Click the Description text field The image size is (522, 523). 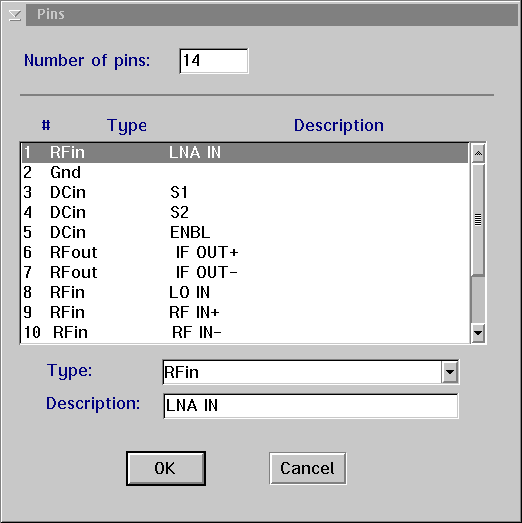tap(311, 406)
